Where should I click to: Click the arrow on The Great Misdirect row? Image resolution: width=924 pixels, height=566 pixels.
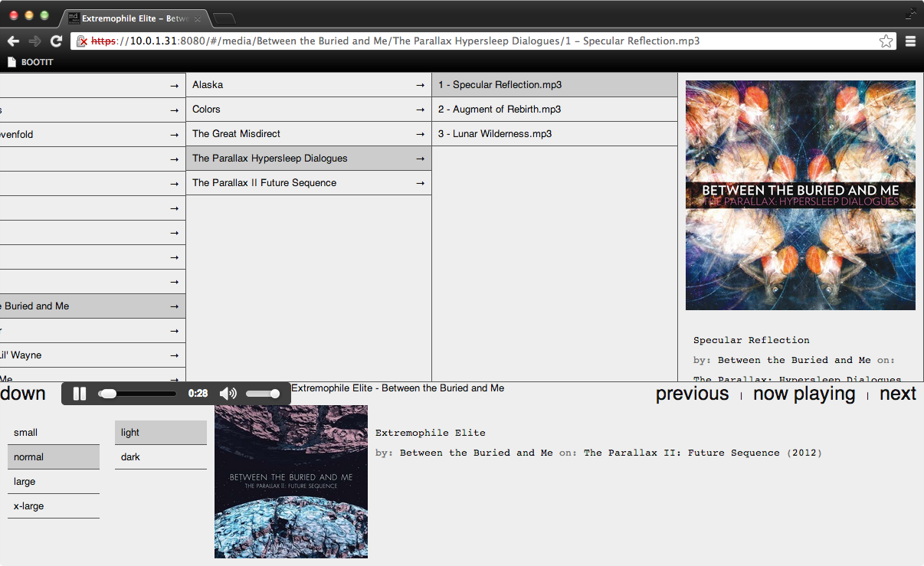tap(420, 134)
